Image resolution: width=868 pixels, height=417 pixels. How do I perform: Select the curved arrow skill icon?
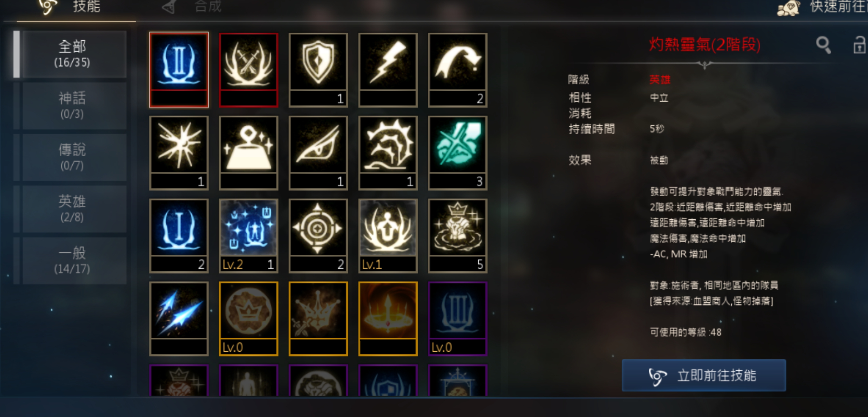[458, 70]
